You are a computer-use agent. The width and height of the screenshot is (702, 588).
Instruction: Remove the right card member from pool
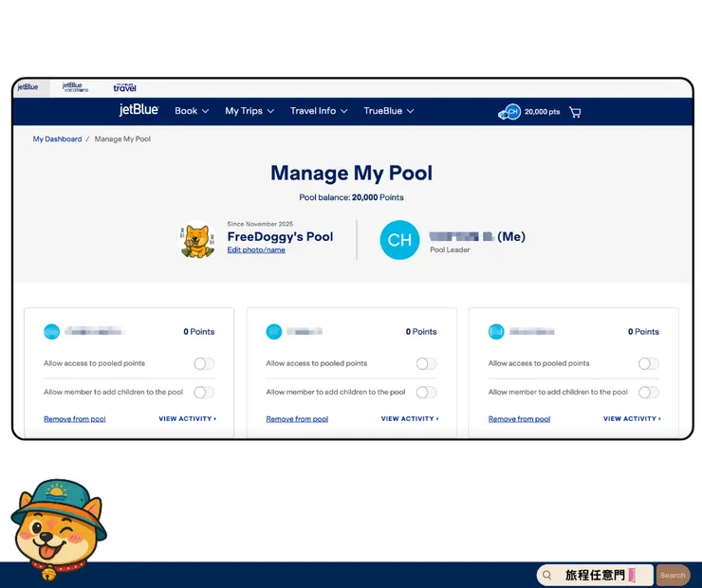(x=519, y=419)
